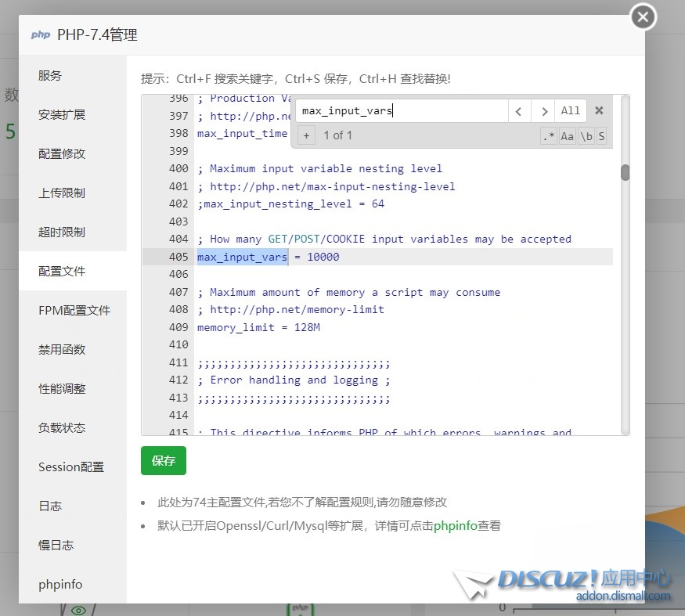685x616 pixels.
Task: Go to previous search match arrow
Action: [x=519, y=111]
